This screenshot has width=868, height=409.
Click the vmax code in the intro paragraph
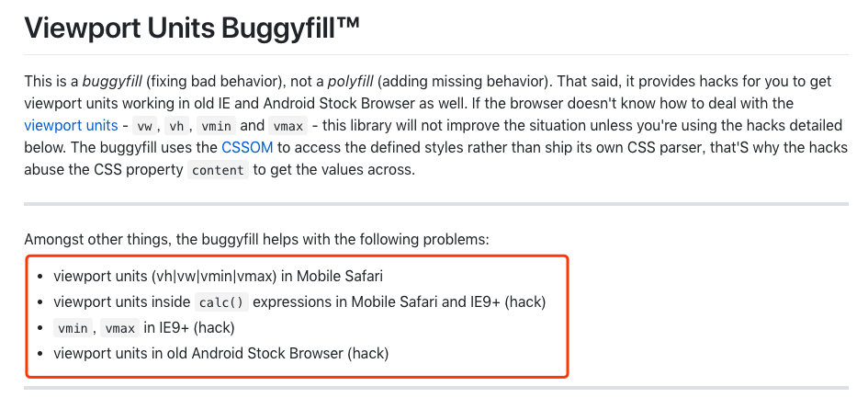pos(287,126)
